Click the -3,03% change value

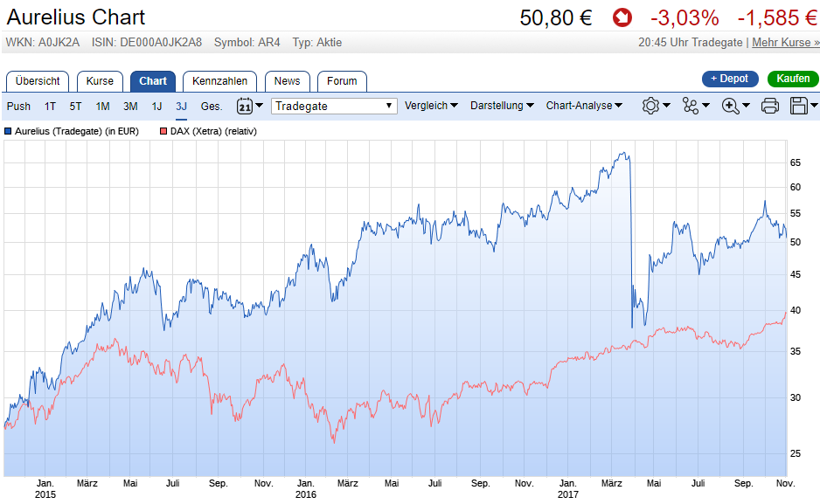pyautogui.click(x=684, y=17)
